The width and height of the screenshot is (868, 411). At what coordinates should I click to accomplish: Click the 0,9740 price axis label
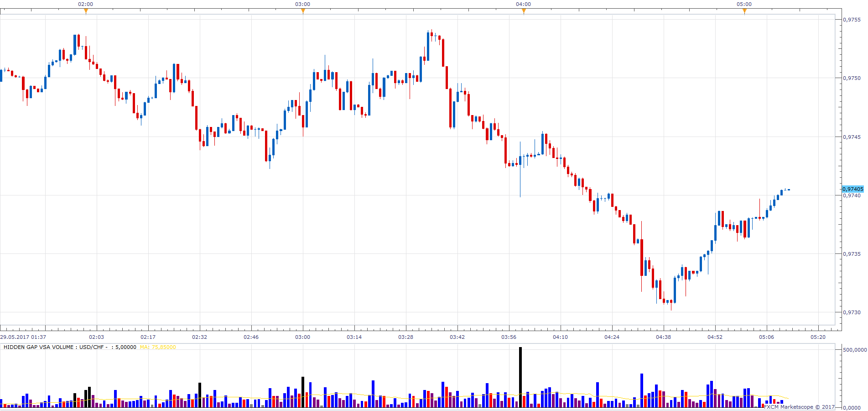852,195
